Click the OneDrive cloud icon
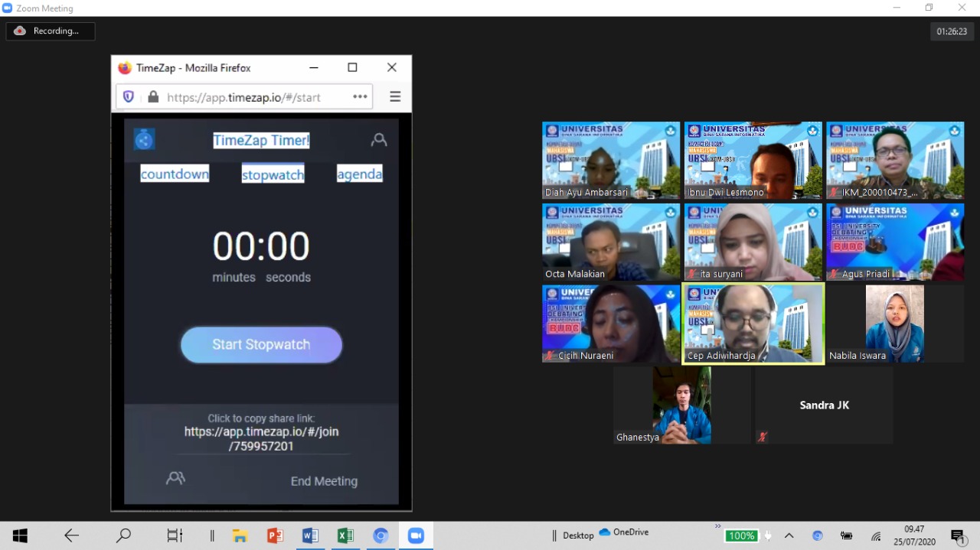The image size is (980, 550). 605,532
